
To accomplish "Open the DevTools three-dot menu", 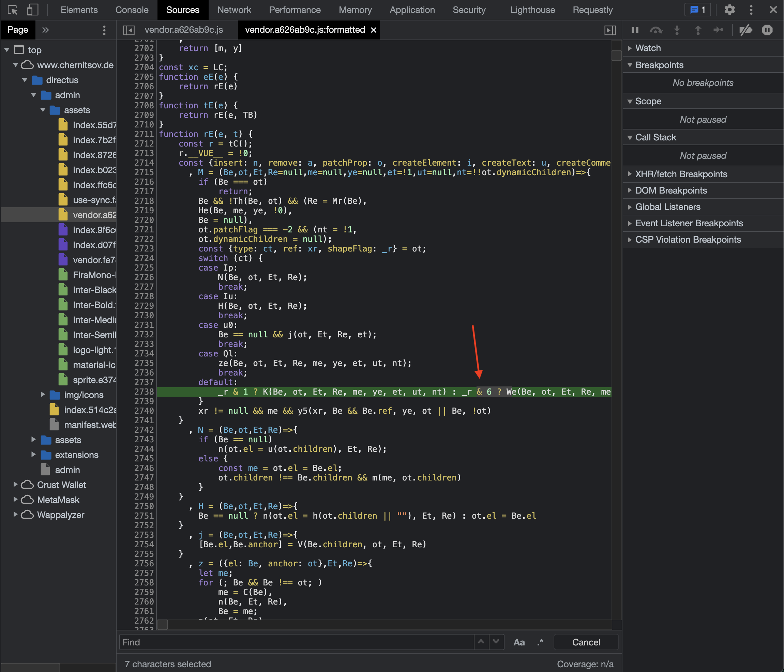I will pyautogui.click(x=751, y=10).
